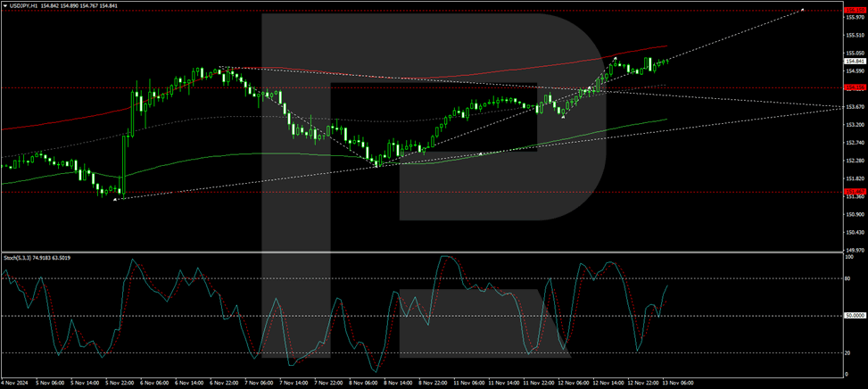Click the 153.200 price axis label

854,125
